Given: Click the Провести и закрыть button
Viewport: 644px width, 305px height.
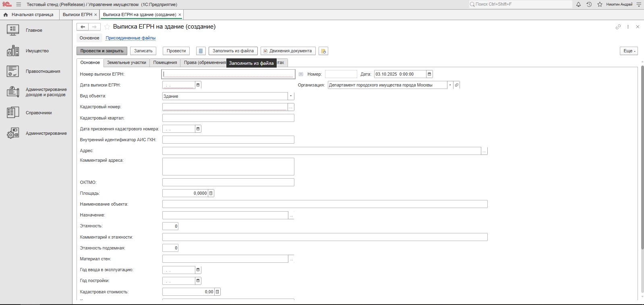Looking at the screenshot, I should point(102,51).
